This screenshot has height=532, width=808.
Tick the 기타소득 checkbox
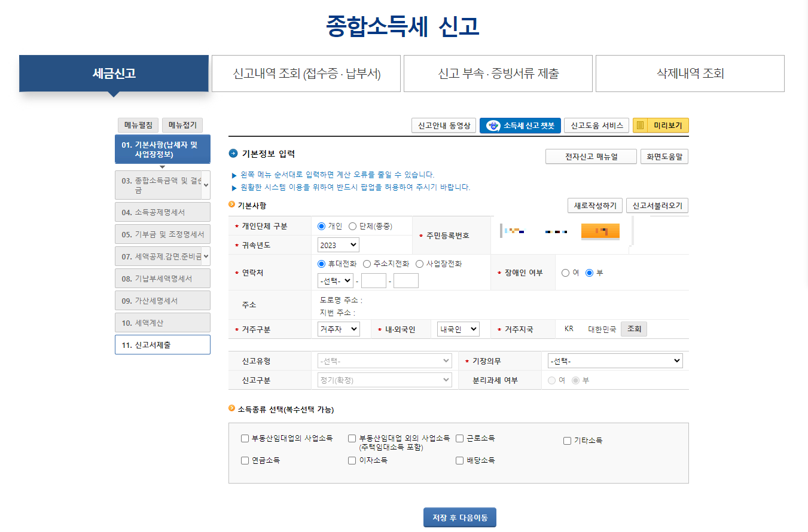(567, 441)
